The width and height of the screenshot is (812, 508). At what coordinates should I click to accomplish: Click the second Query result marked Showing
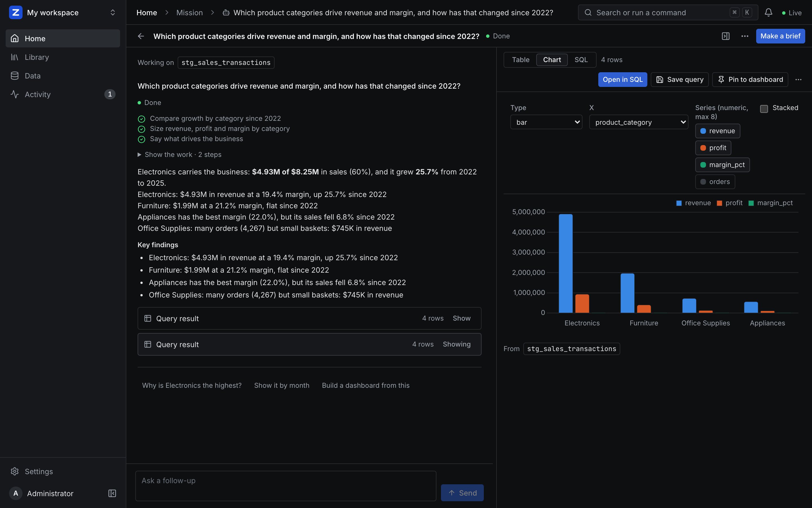click(x=309, y=344)
